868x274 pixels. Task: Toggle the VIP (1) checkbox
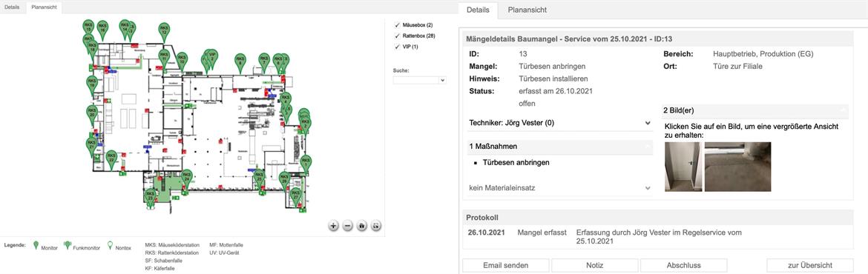click(x=396, y=47)
